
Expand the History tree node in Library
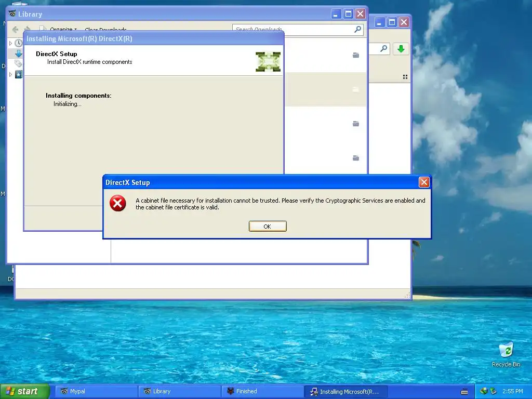pos(10,43)
